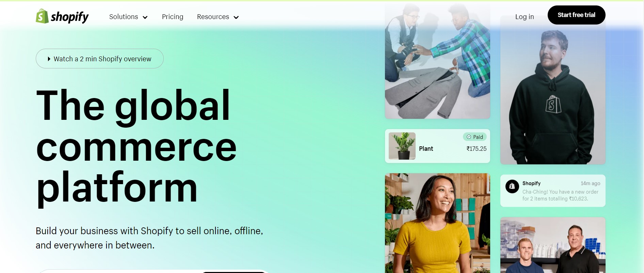The image size is (644, 273).
Task: Click the Paid status badge
Action: point(475,137)
